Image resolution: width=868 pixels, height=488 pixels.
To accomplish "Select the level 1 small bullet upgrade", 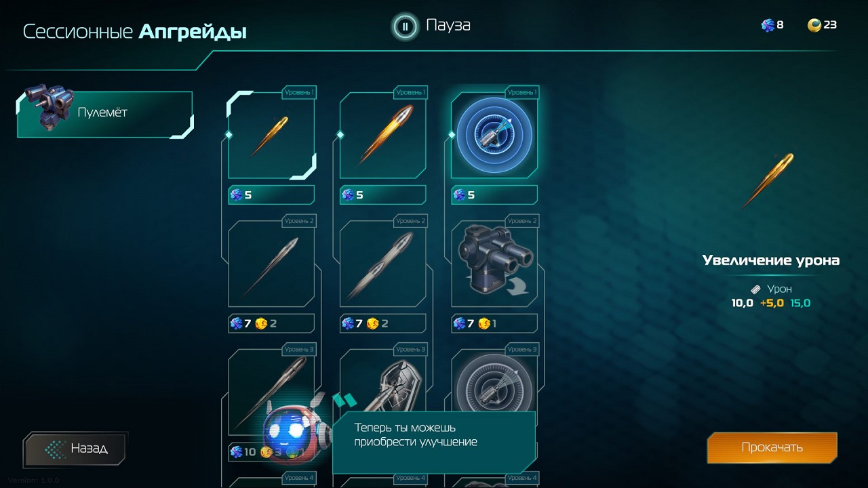I will tap(271, 136).
